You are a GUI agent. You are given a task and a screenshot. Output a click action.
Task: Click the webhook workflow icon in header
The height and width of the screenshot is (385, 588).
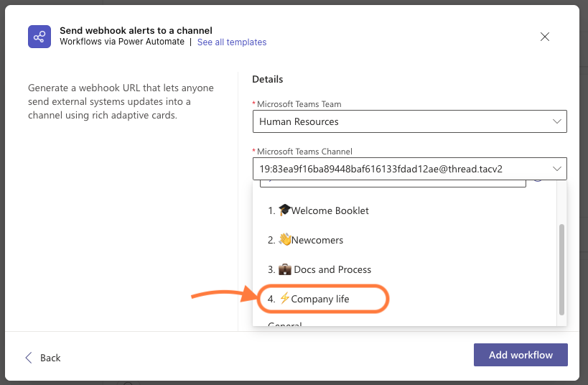point(39,36)
